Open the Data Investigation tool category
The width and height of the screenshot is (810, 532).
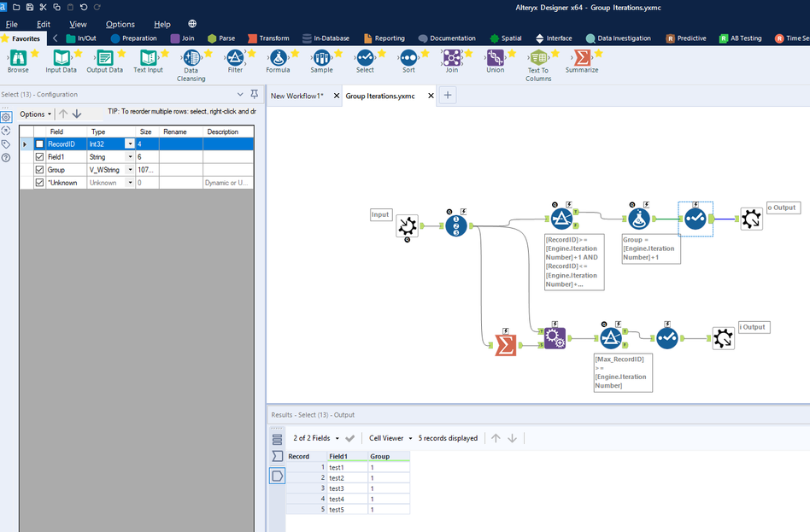point(619,38)
